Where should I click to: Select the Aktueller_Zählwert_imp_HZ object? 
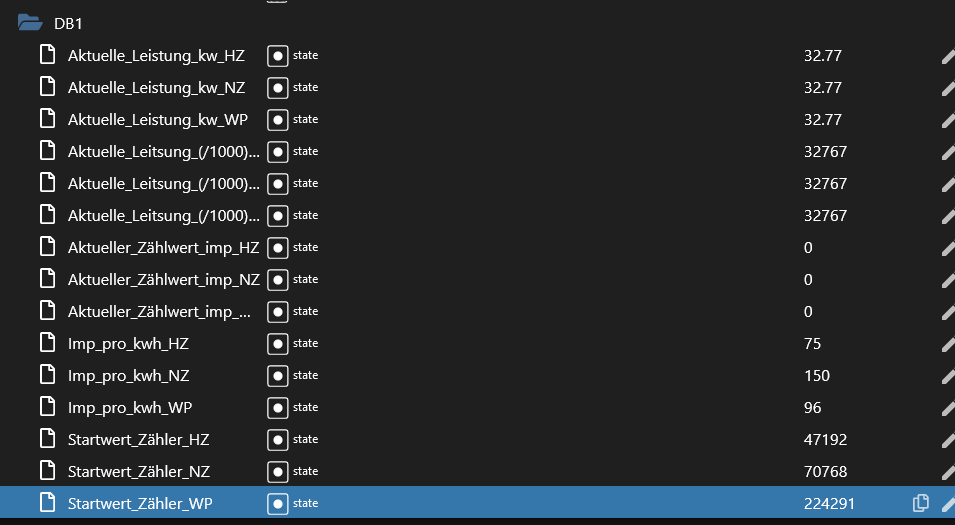[163, 248]
